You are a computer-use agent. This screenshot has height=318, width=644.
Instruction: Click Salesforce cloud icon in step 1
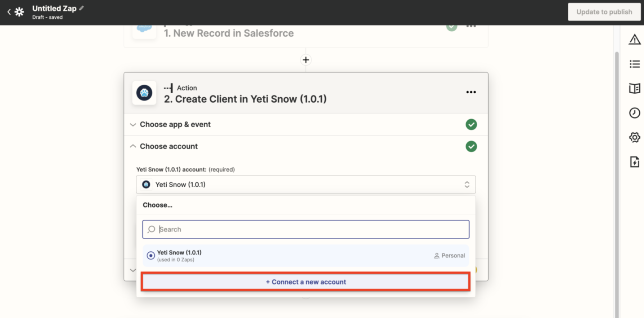144,29
